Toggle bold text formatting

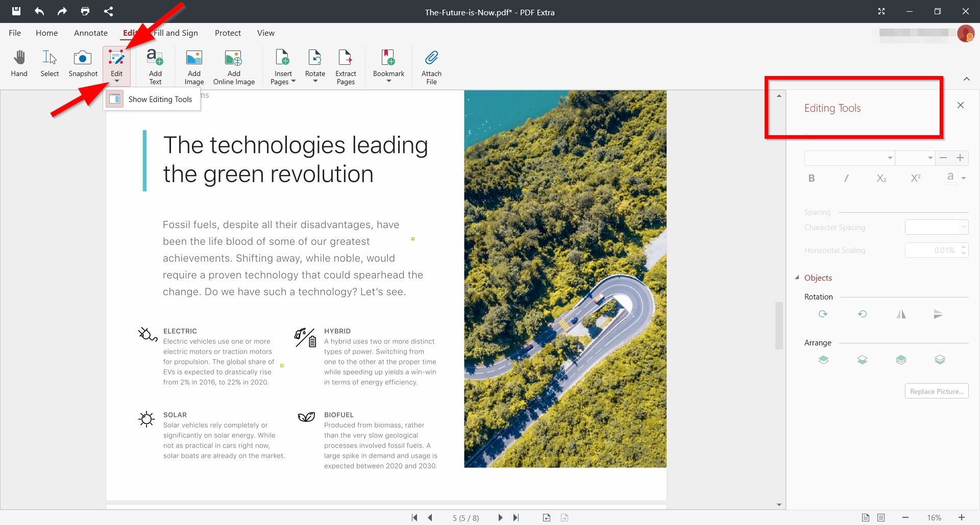point(811,178)
